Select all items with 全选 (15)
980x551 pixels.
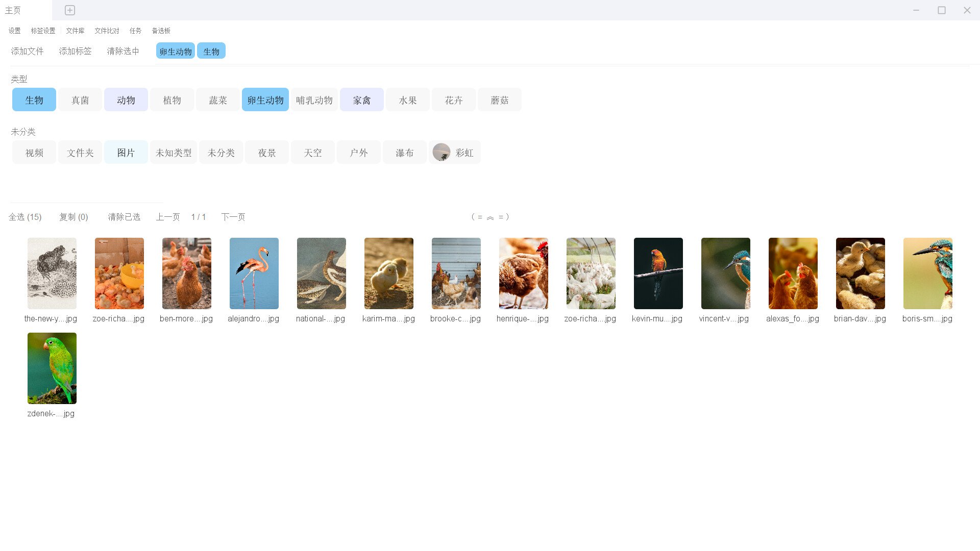[25, 217]
